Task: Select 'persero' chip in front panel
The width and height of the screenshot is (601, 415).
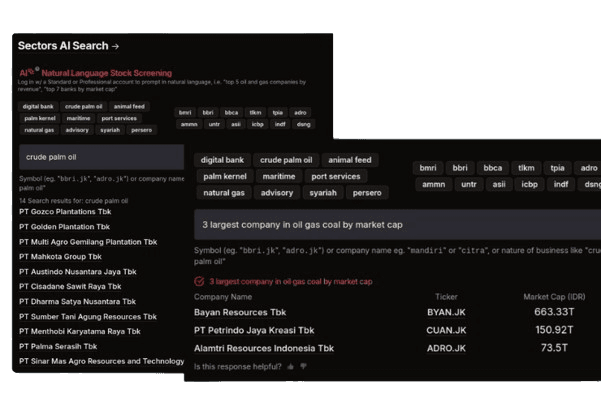Action: point(367,193)
